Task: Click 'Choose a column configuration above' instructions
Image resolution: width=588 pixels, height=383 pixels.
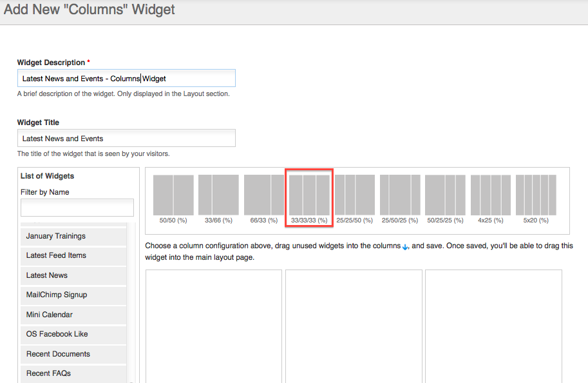Action: coord(359,251)
